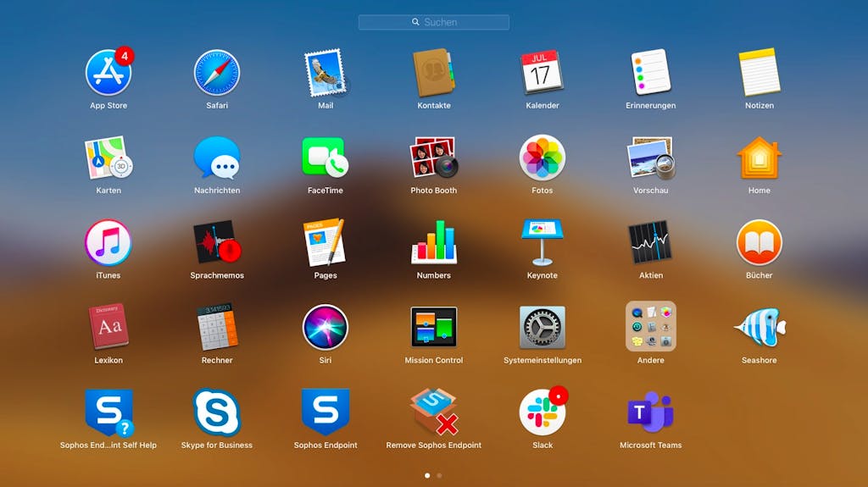The width and height of the screenshot is (868, 487).
Task: Open the Mail app
Action: coord(325,73)
